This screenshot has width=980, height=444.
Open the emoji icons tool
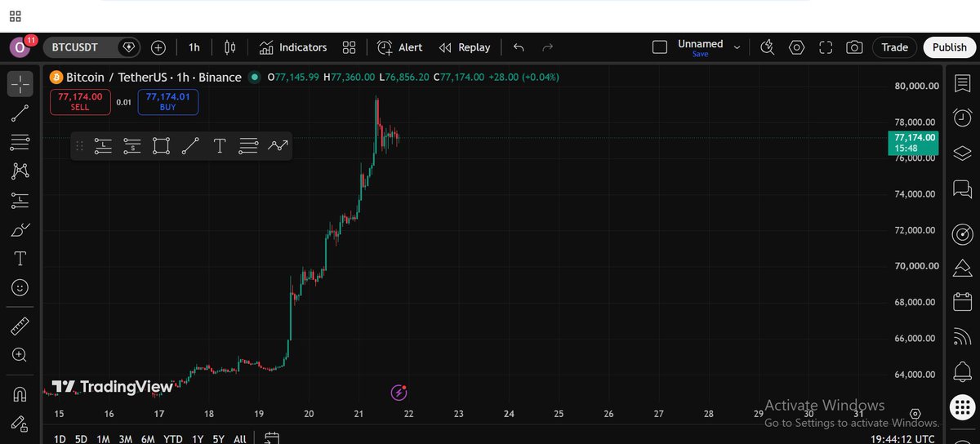20,288
